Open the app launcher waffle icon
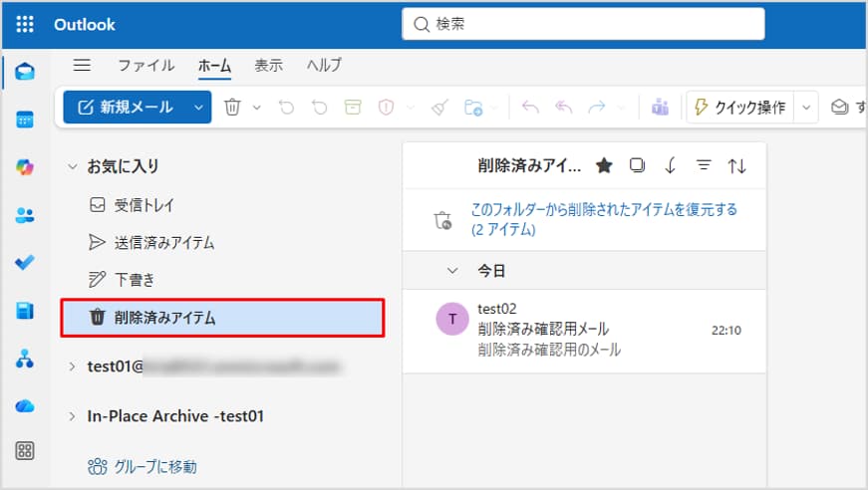Screen dimensions: 868x490 click(x=25, y=24)
